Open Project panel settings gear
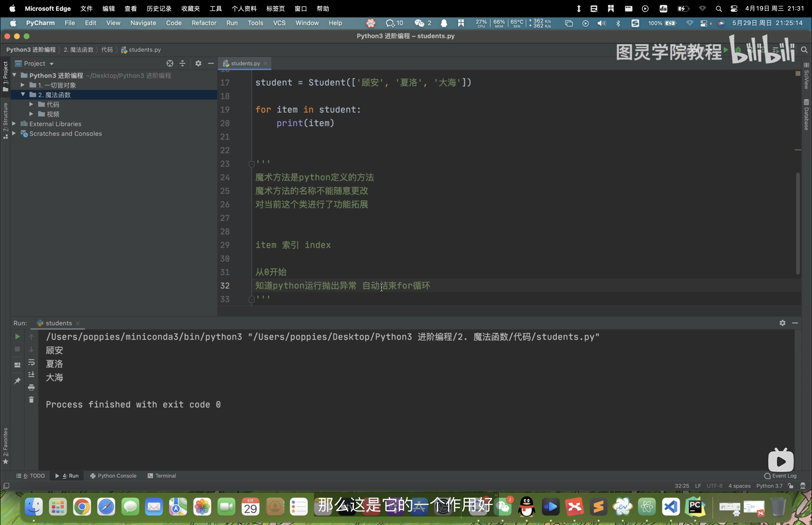 click(198, 63)
